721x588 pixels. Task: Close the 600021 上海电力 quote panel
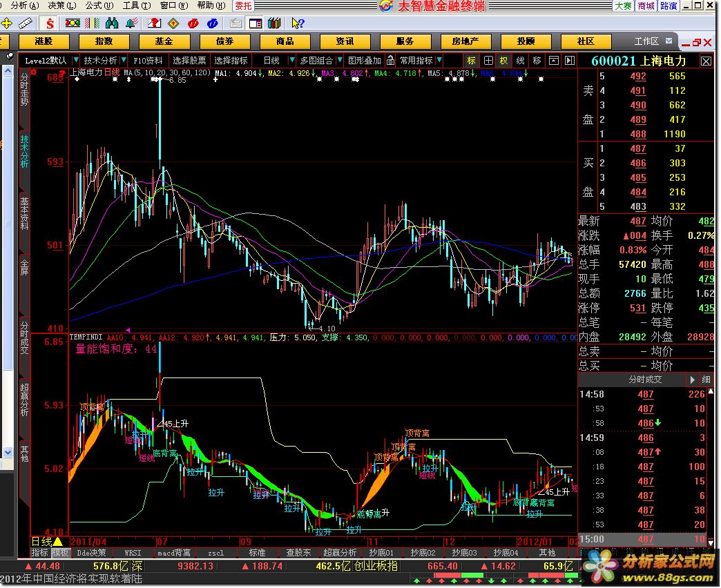tap(706, 61)
